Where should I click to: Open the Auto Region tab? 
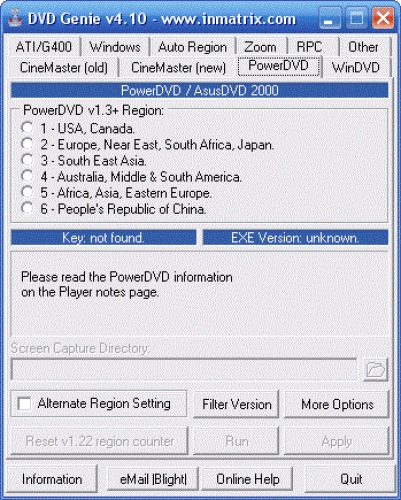pos(192,47)
